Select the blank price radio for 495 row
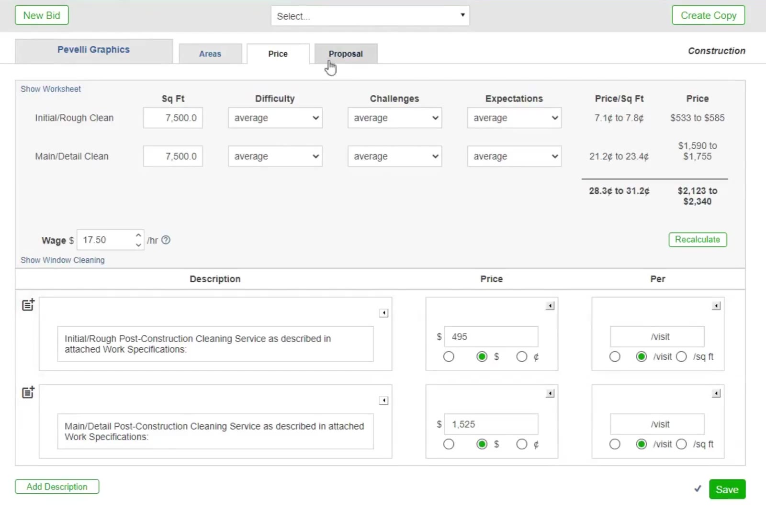This screenshot has height=532, width=766. click(449, 357)
